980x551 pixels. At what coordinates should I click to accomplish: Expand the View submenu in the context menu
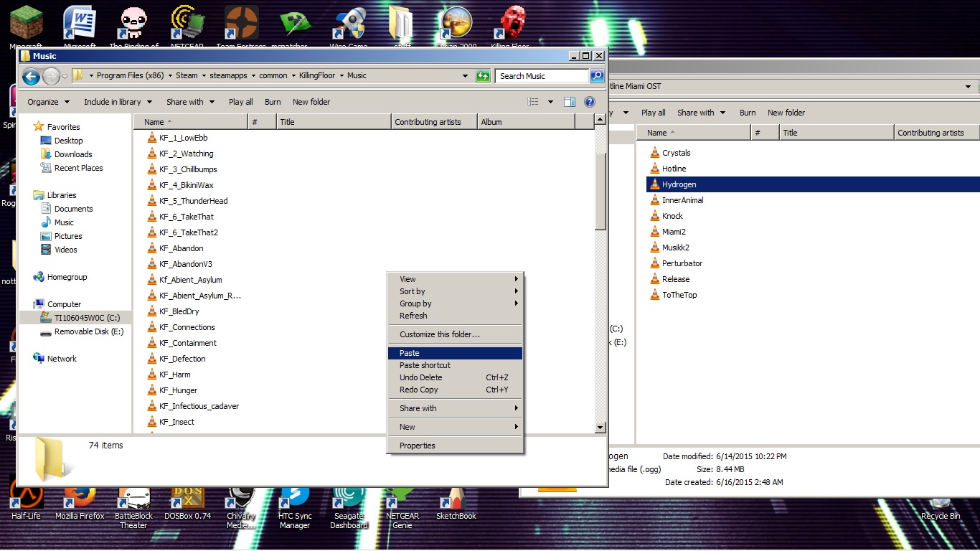click(x=455, y=279)
